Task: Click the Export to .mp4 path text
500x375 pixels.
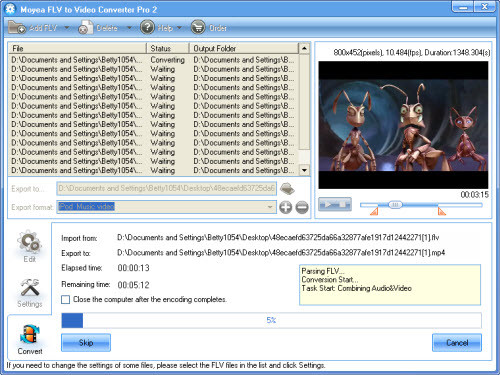Action: click(x=281, y=253)
